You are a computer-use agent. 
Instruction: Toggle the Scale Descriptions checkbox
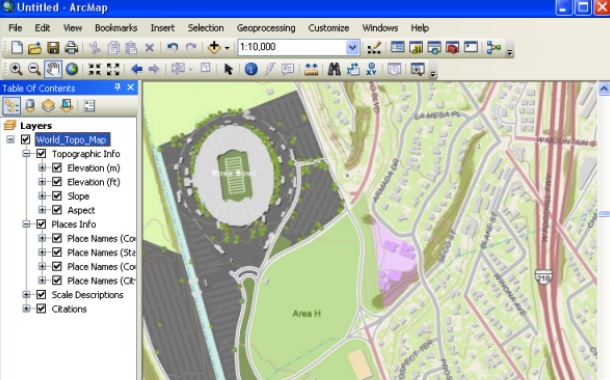pyautogui.click(x=41, y=294)
